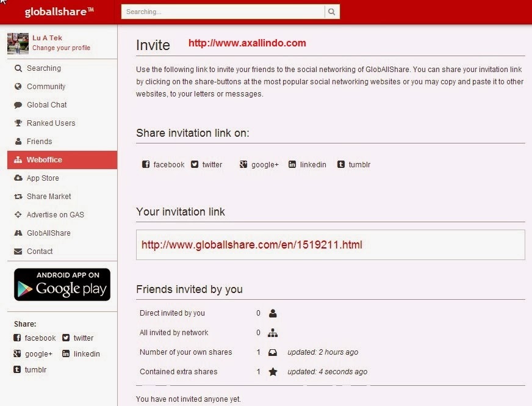Click the globallshare.com invitation link text
532x406 pixels.
coord(252,245)
